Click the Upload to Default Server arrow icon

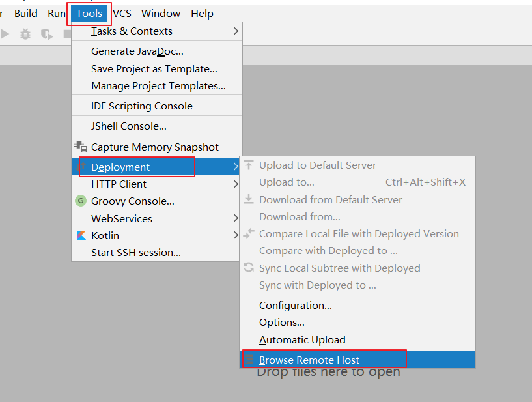click(249, 165)
